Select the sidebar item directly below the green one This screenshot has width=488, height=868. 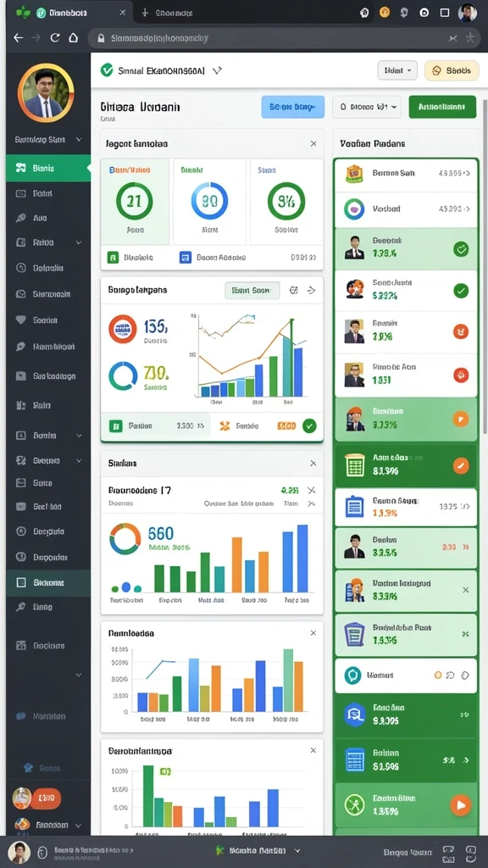tap(48, 194)
